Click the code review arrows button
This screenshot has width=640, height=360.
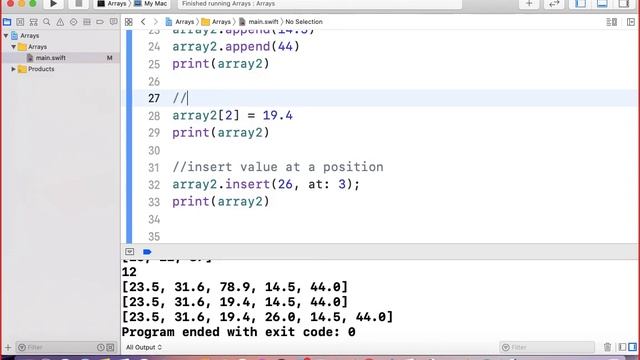coord(554,4)
